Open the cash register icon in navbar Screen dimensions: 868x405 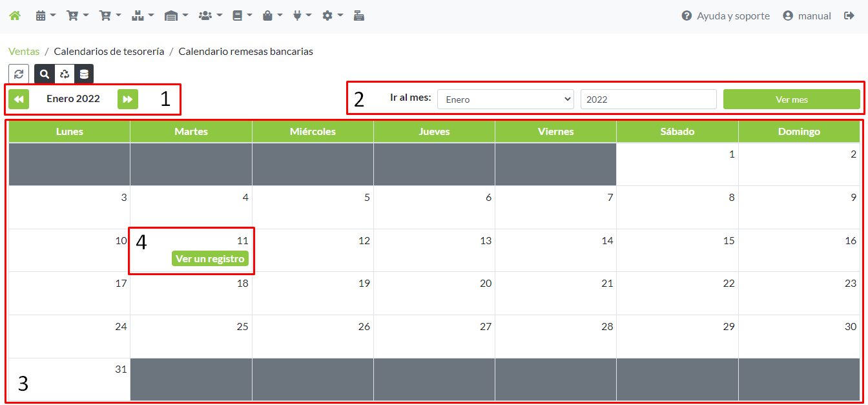[359, 16]
